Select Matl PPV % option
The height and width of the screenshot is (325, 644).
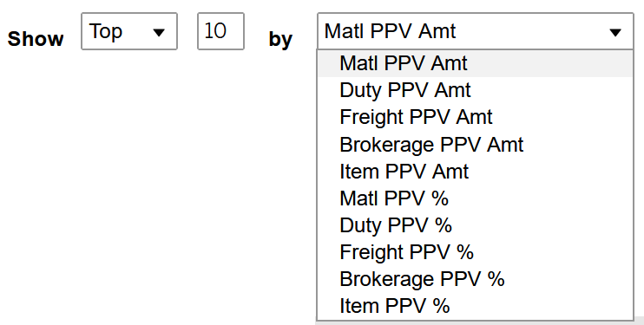476,198
